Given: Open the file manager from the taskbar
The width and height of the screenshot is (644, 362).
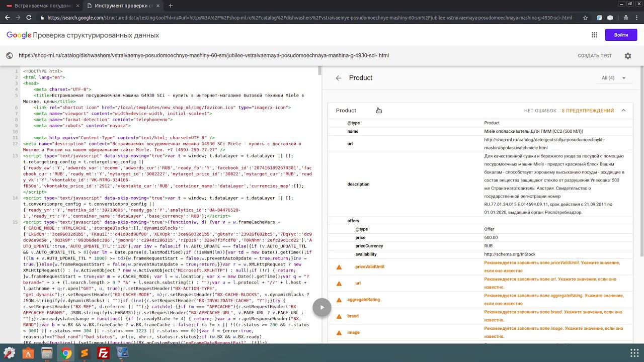Looking at the screenshot, I should (x=47, y=353).
